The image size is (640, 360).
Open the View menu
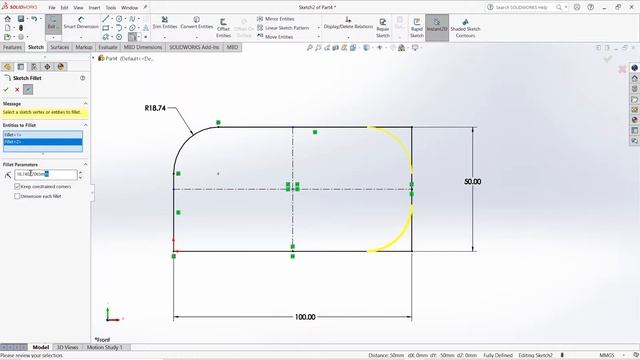[78, 8]
